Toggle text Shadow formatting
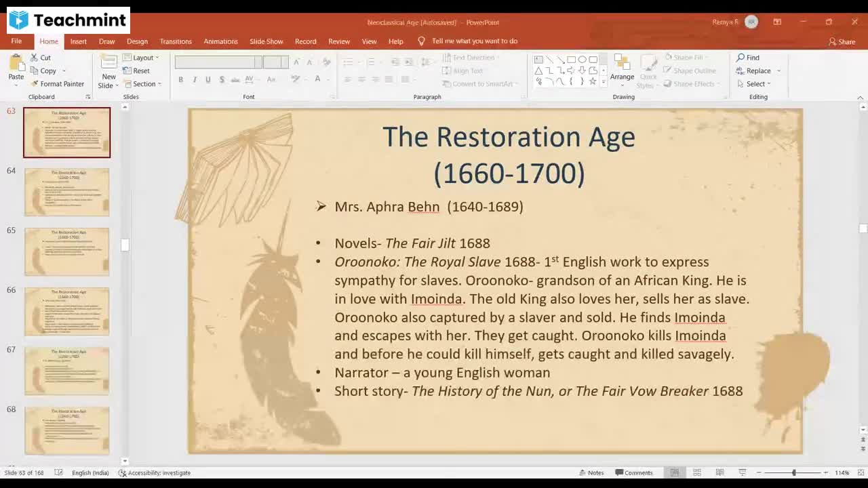Viewport: 868px width, 488px height. tap(222, 79)
